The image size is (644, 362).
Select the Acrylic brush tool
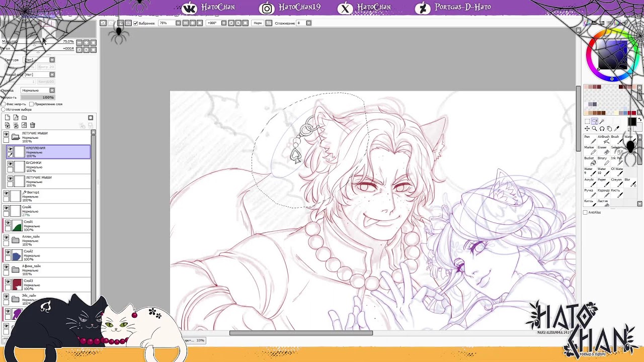[x=589, y=182]
